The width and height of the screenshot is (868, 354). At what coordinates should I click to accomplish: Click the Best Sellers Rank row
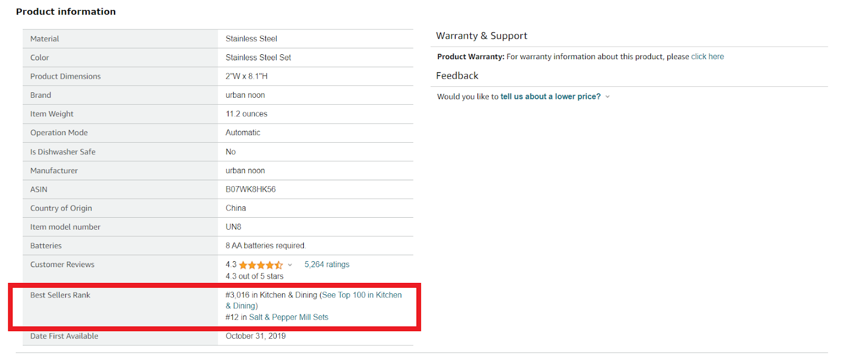pos(60,295)
